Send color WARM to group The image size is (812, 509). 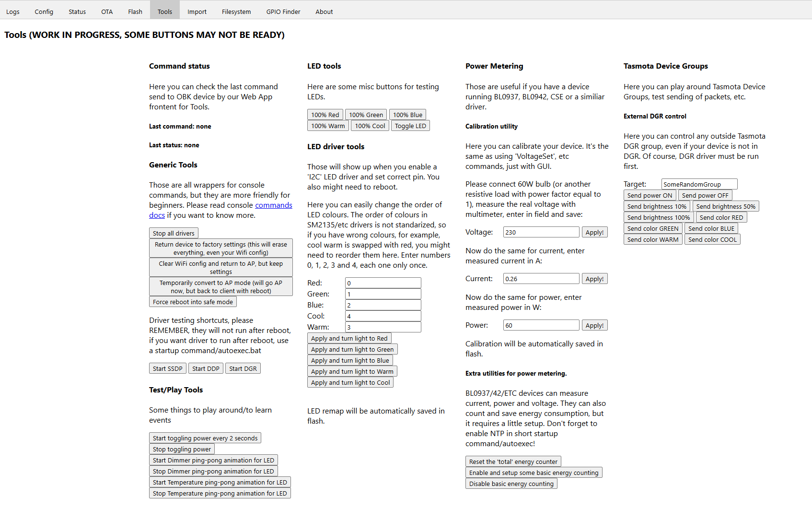[x=653, y=239]
